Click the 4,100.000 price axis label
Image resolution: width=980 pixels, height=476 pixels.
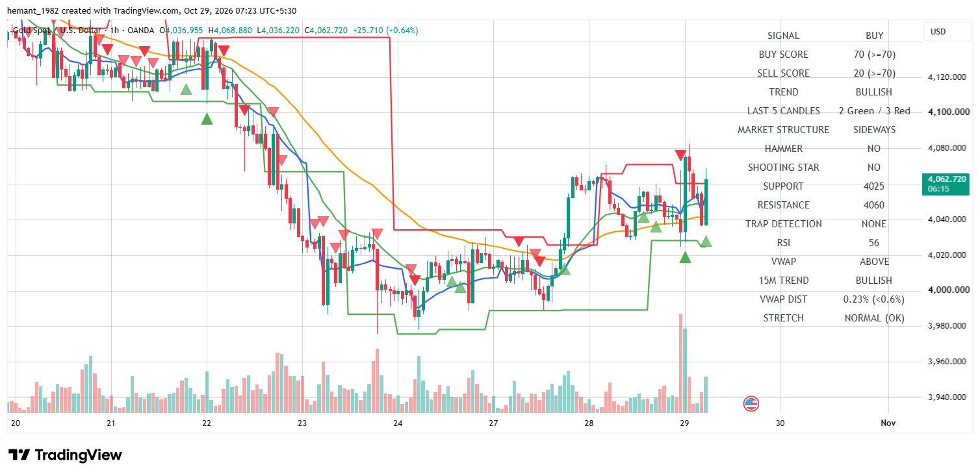coord(949,112)
